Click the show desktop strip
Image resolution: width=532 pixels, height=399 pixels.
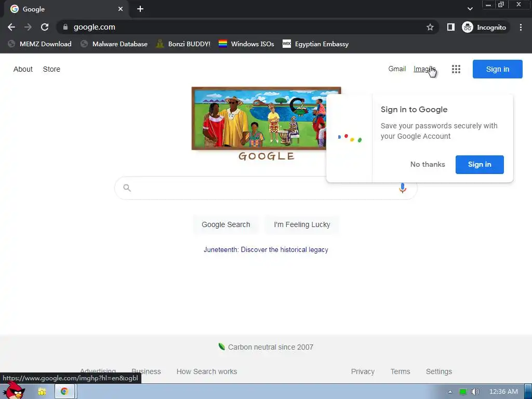(x=528, y=392)
